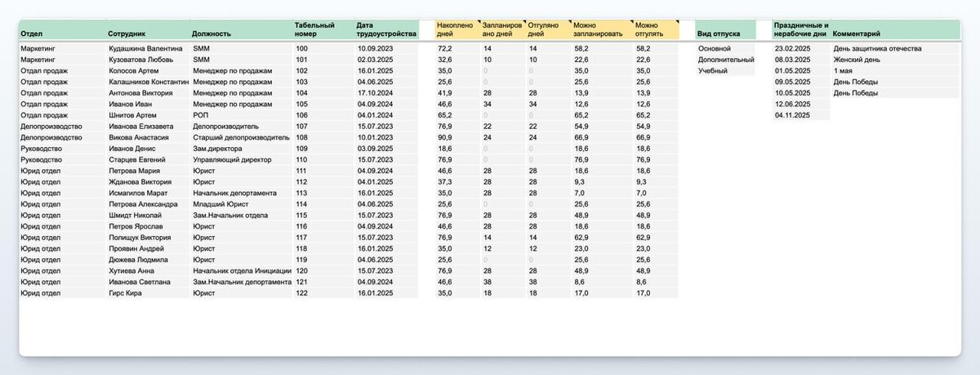Click employee Дюжева Людмила
Image resolution: width=980 pixels, height=375 pixels.
(x=139, y=259)
